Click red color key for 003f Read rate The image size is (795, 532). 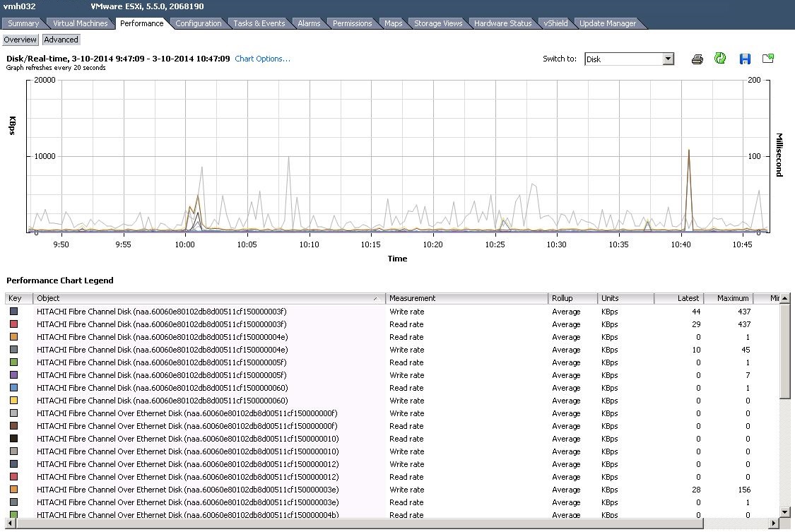pos(13,324)
